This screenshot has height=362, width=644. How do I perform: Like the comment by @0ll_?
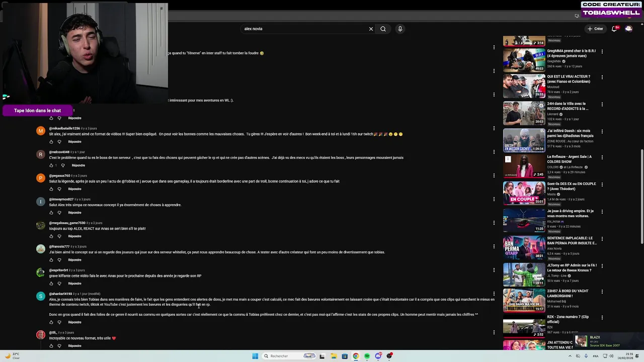tap(51, 346)
